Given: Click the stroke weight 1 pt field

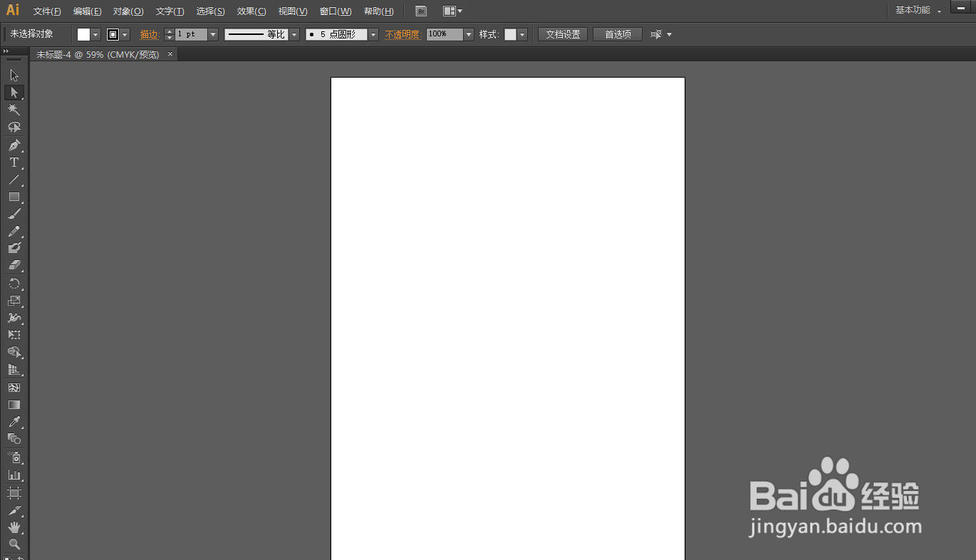Looking at the screenshot, I should 191,34.
